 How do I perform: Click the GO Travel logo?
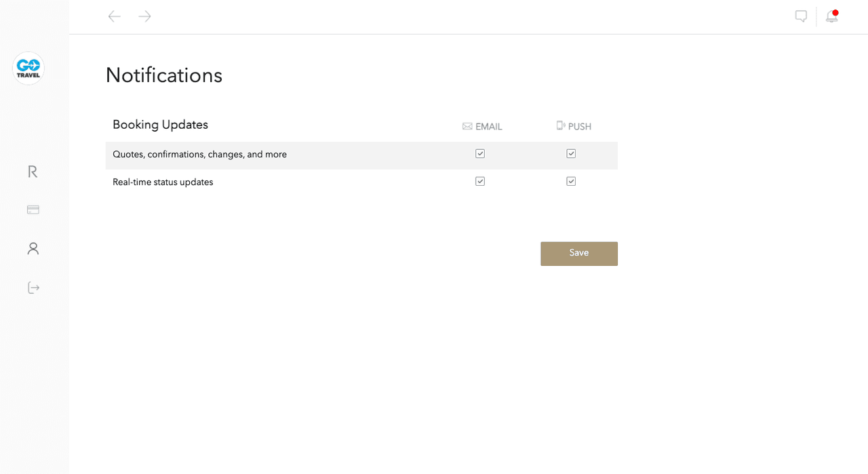point(28,68)
